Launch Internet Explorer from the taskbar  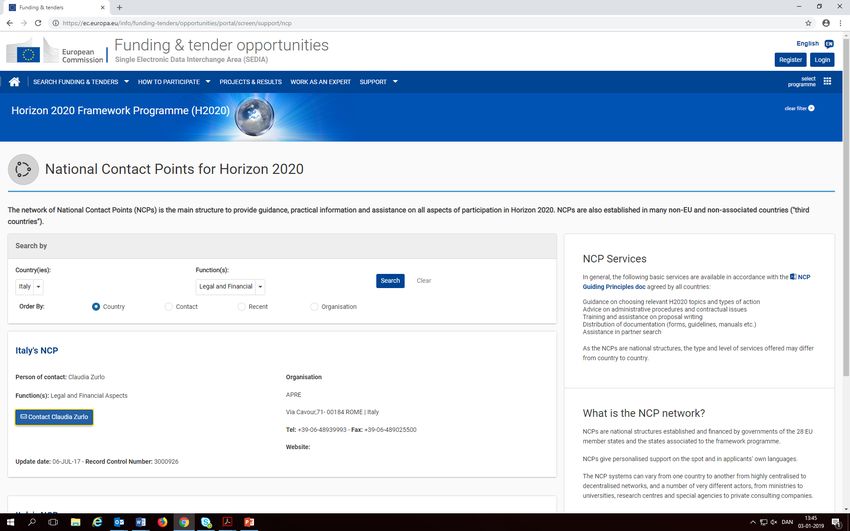click(x=97, y=522)
